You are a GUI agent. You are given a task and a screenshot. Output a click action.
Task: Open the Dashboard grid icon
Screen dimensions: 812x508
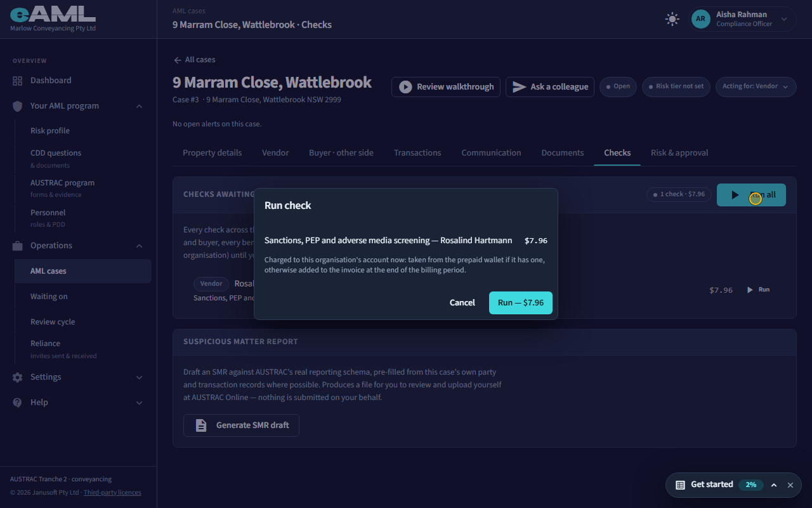click(18, 81)
